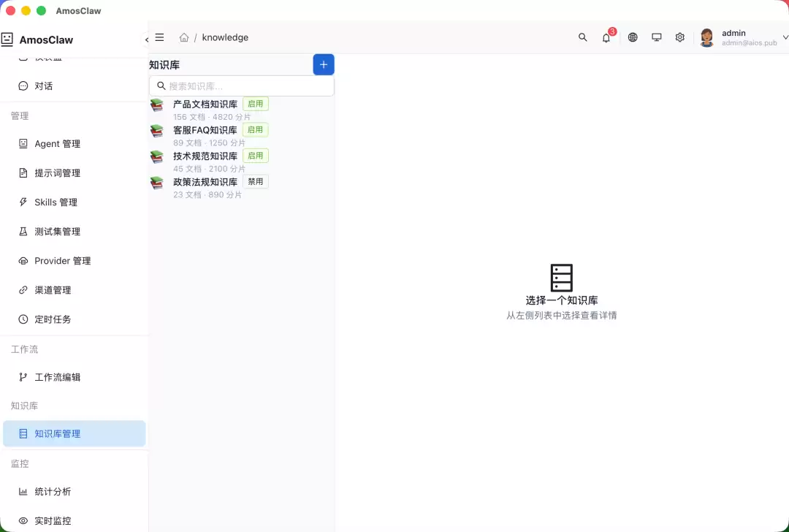The height and width of the screenshot is (532, 789).
Task: Click the blue plus add knowledge base button
Action: click(x=324, y=64)
